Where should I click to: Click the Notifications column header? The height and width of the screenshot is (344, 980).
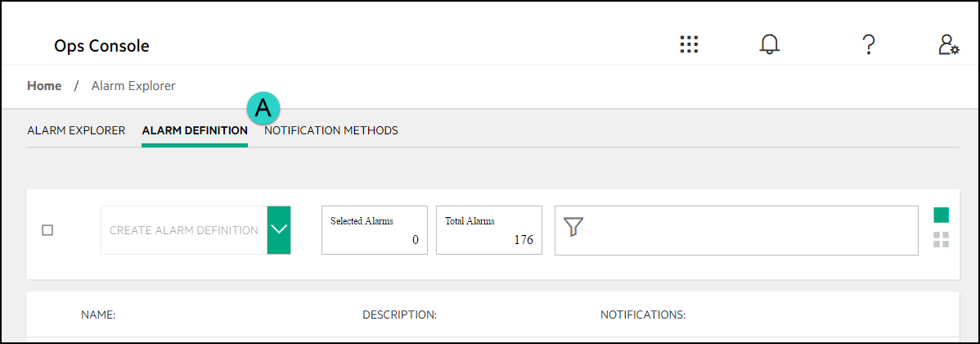pyautogui.click(x=643, y=315)
